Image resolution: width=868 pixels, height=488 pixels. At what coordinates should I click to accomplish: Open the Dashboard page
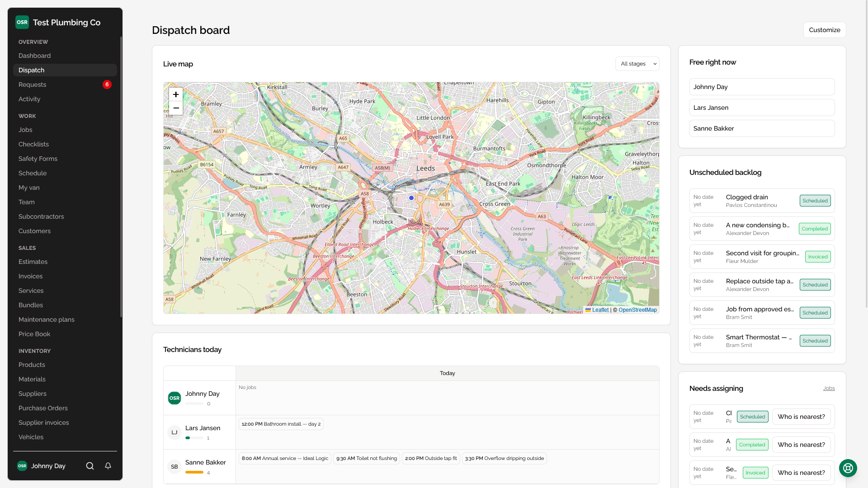pos(65,56)
